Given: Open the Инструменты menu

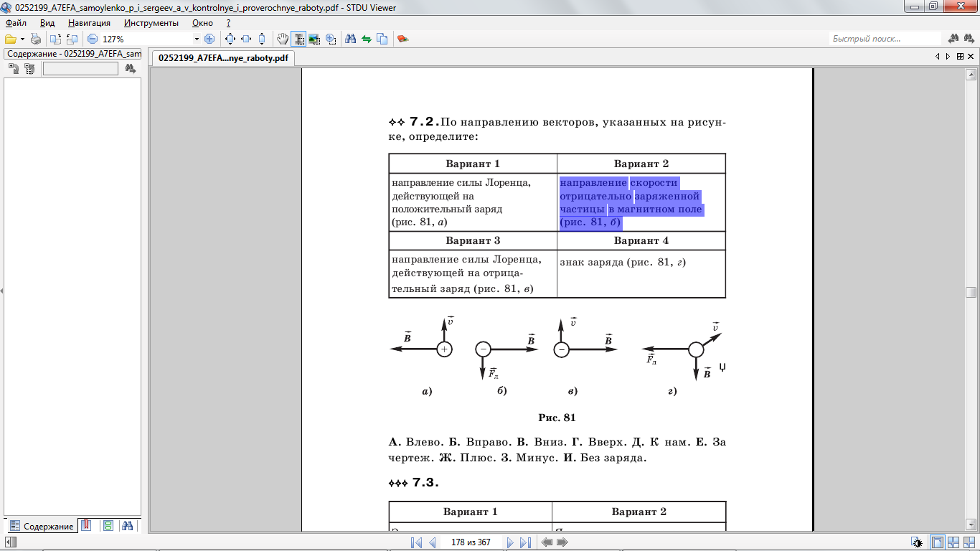Looking at the screenshot, I should point(151,23).
